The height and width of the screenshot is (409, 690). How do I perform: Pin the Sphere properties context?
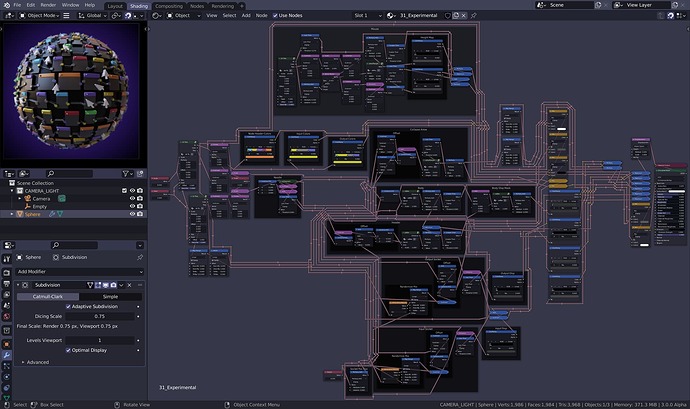[140, 257]
